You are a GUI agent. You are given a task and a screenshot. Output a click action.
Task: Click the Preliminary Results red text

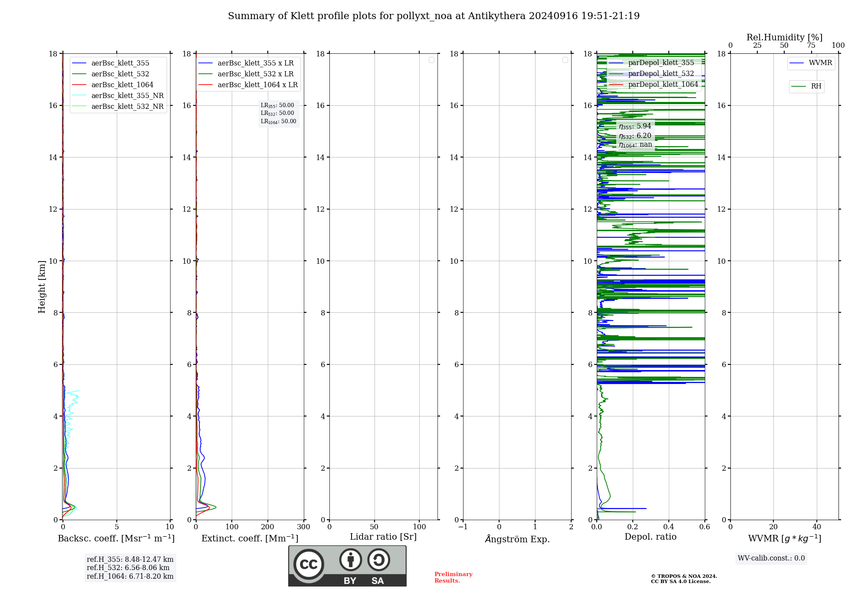(454, 577)
